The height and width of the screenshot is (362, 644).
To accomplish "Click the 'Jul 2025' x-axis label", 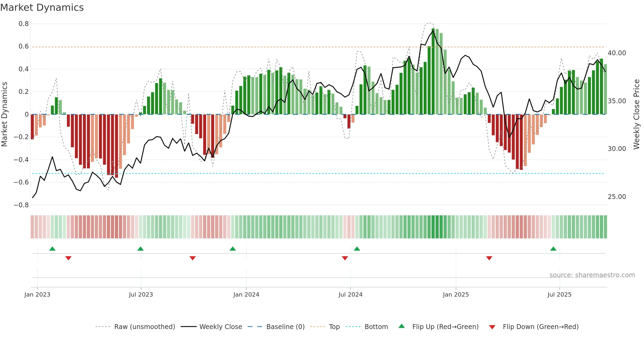I will (x=559, y=294).
